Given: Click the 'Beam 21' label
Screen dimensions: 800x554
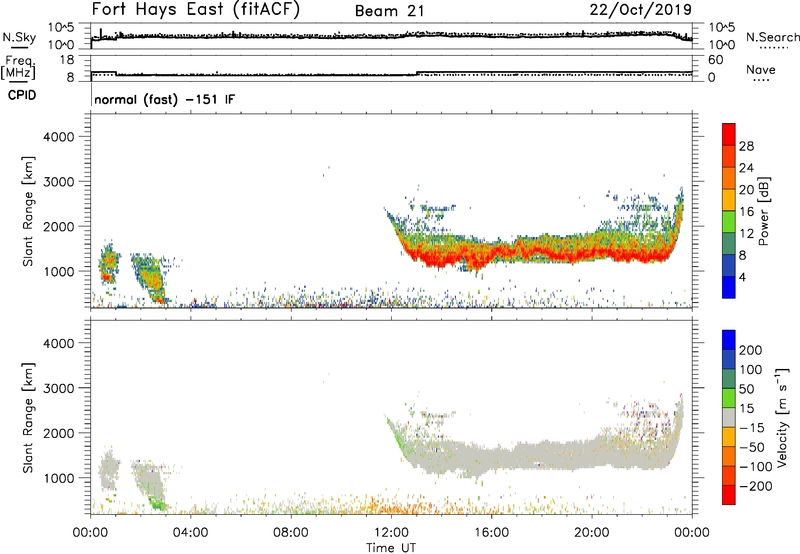Looking at the screenshot, I should click(x=389, y=11).
